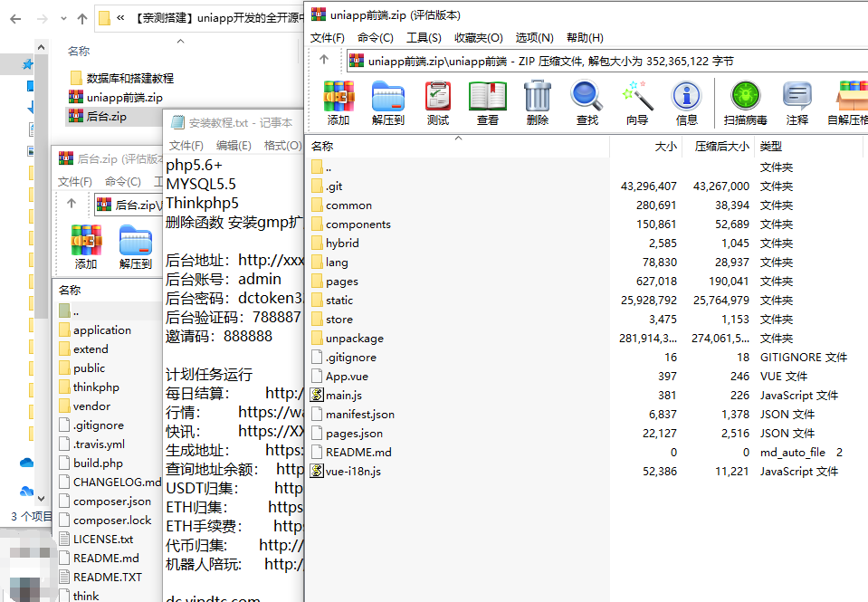Select the .git folder icon
The height and width of the screenshot is (602, 868).
coord(317,186)
